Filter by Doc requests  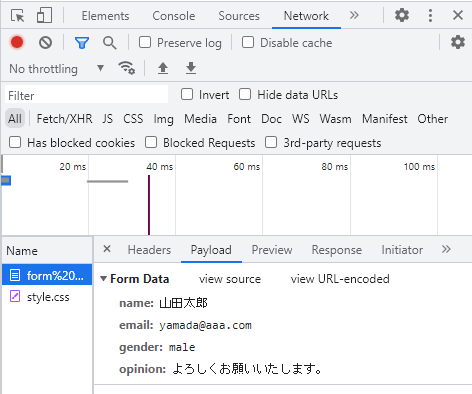click(271, 119)
